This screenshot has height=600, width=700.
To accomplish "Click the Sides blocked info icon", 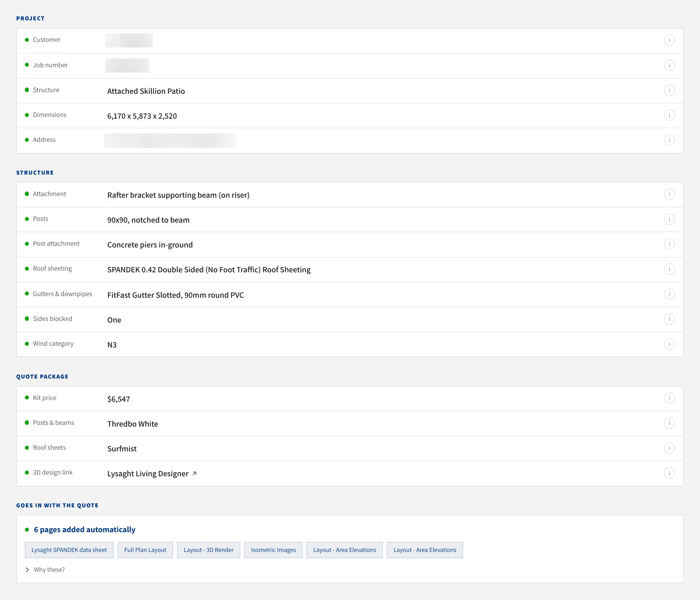I will (x=669, y=319).
